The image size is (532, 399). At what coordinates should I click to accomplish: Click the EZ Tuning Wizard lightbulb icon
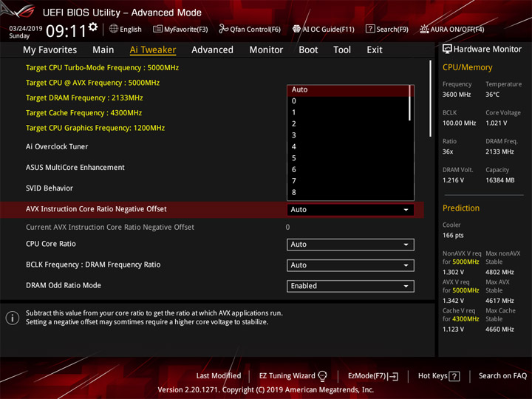pyautogui.click(x=322, y=376)
